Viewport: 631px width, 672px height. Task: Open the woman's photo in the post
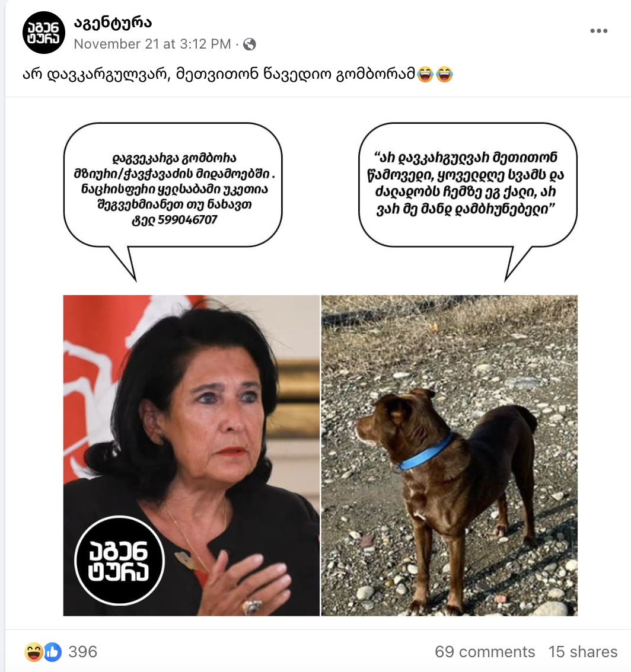pos(192,456)
